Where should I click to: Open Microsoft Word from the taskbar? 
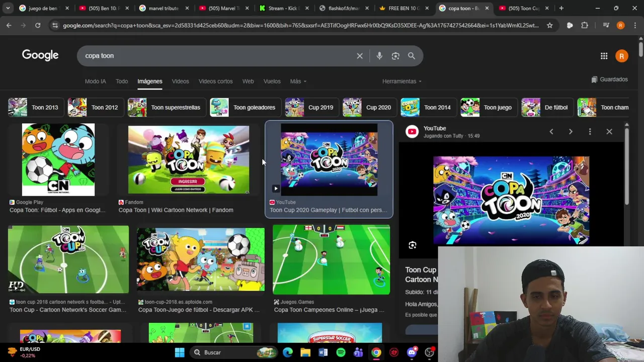323,352
